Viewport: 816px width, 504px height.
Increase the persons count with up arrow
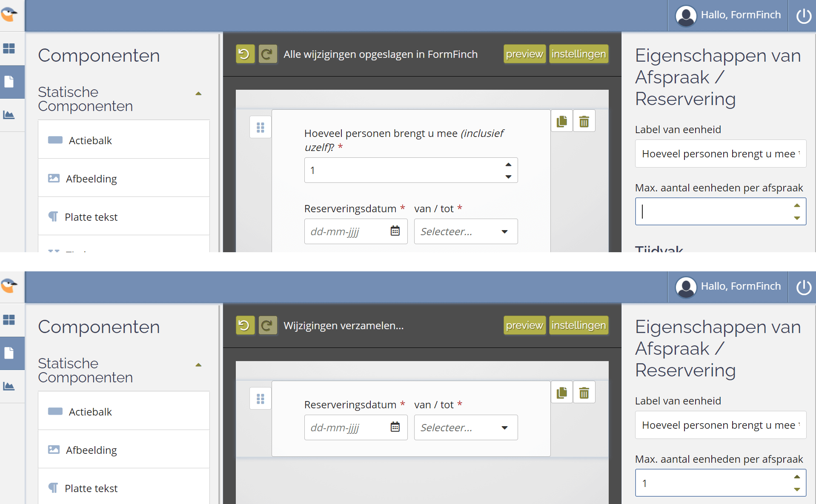pos(508,165)
